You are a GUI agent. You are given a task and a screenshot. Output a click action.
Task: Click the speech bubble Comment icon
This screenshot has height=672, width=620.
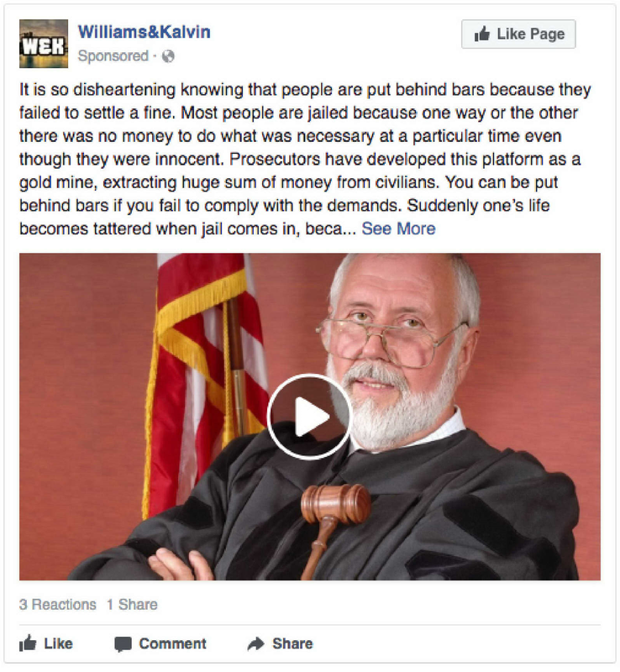[123, 644]
